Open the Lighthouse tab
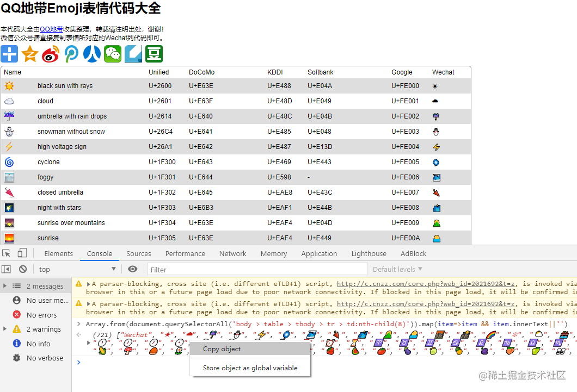Screen dimensions: 577x392 [x=369, y=253]
